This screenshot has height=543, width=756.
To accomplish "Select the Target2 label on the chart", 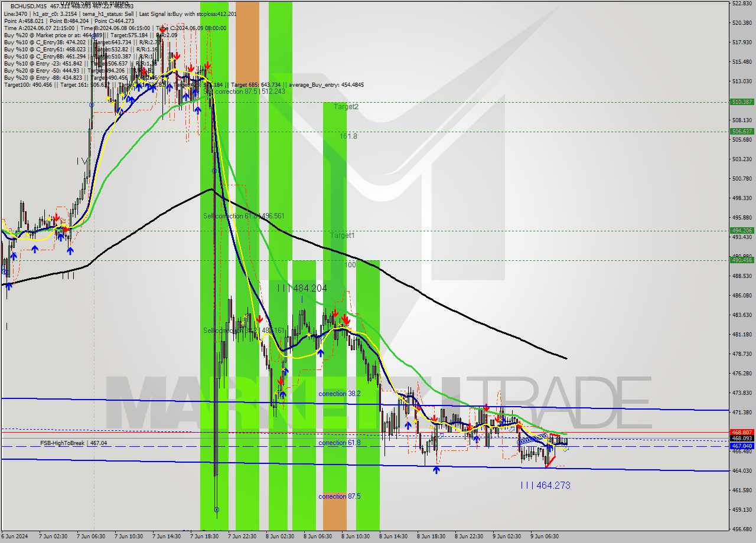I will coord(346,107).
